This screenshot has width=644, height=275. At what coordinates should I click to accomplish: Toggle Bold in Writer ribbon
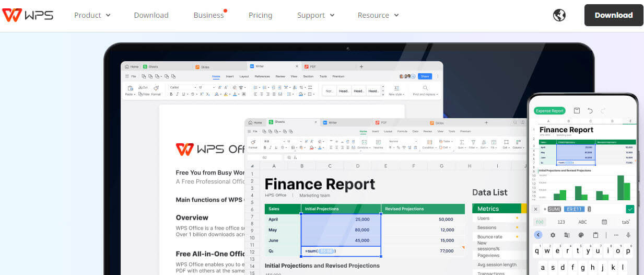(171, 94)
